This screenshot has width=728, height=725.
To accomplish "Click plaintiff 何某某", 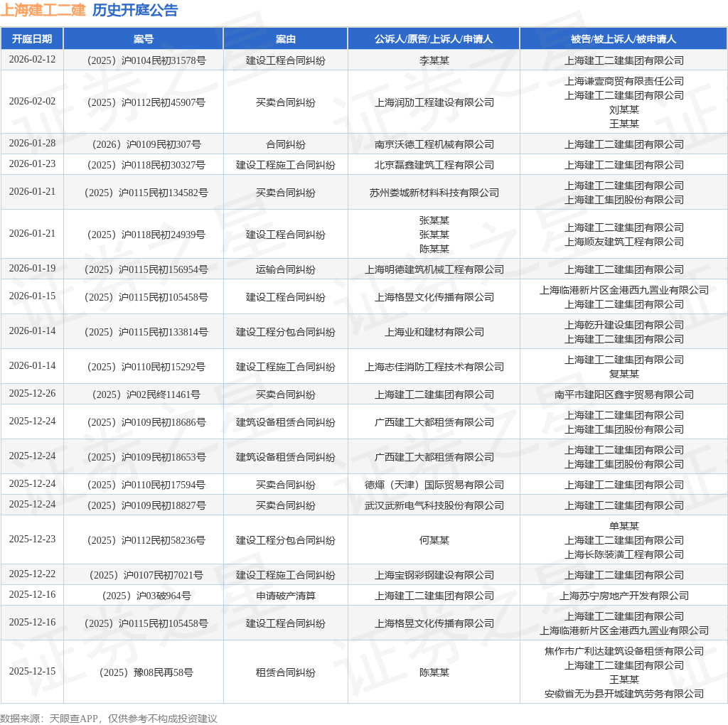I will coord(434,540).
